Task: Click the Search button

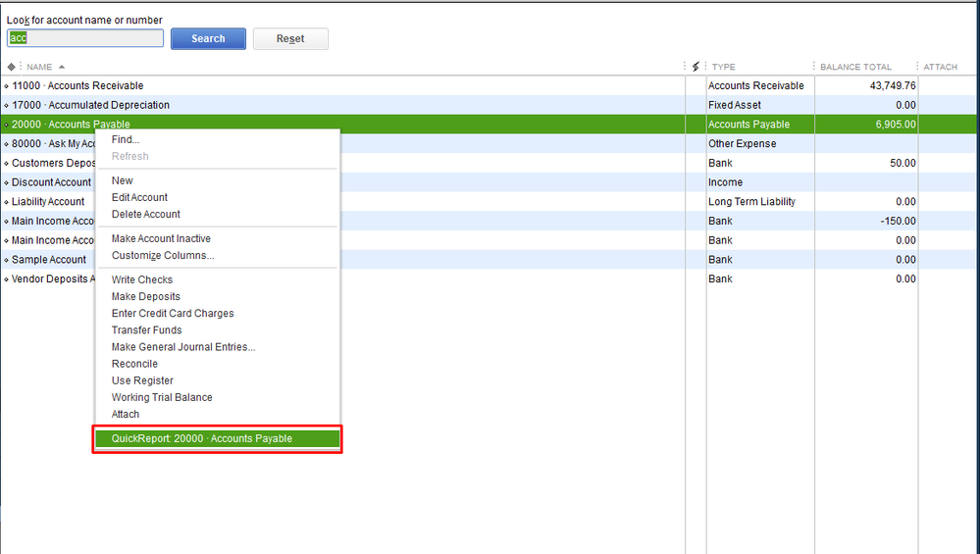Action: 208,38
